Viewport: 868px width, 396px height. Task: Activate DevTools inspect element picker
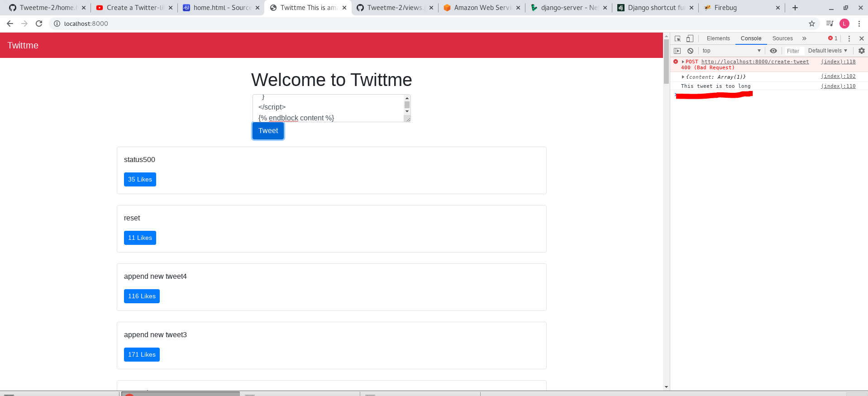677,38
